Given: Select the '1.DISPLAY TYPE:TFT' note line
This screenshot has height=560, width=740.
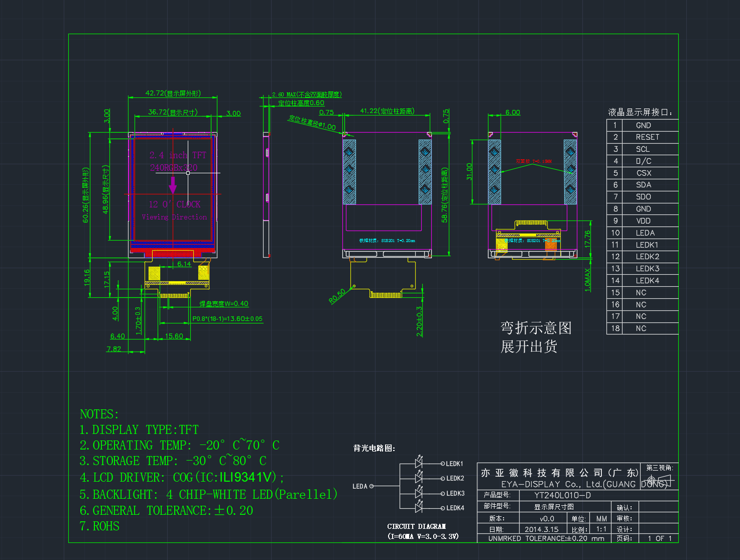Looking at the screenshot, I should click(139, 430).
